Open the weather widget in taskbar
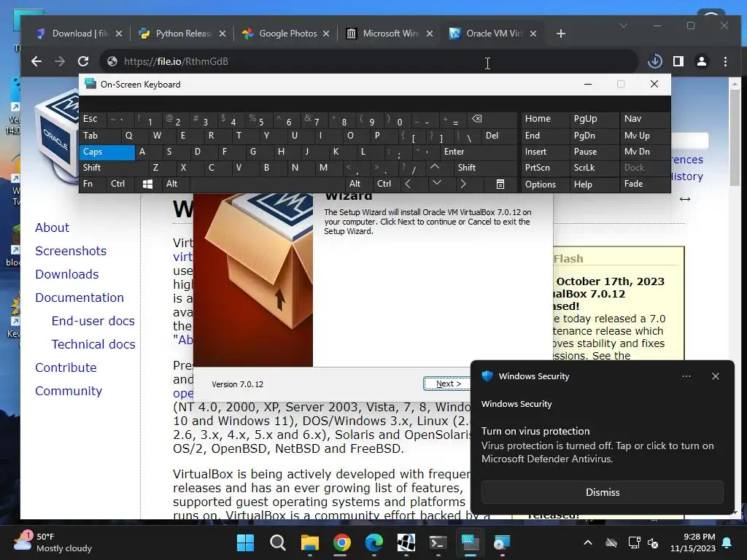 [53, 542]
